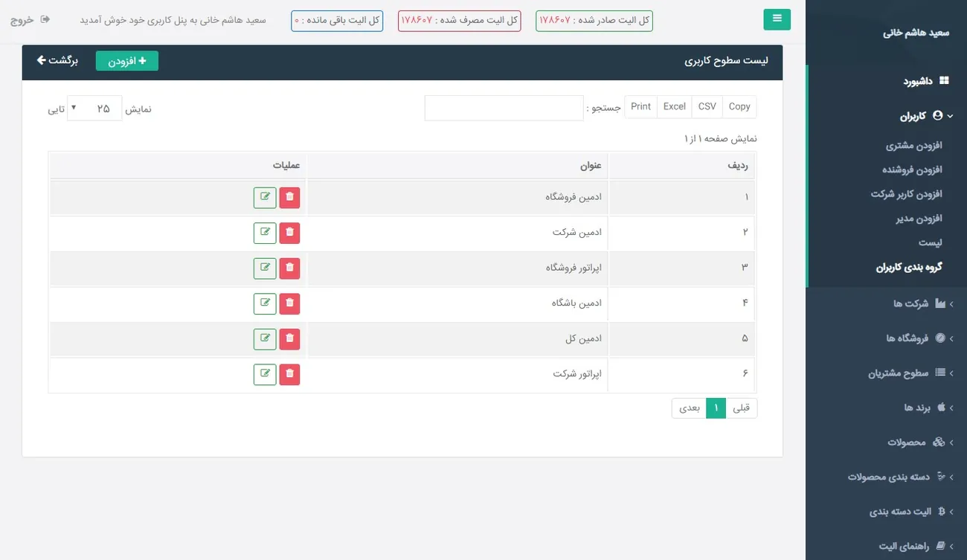The height and width of the screenshot is (560, 967).
Task: Delete the ادمین باشگاه row
Action: click(289, 303)
